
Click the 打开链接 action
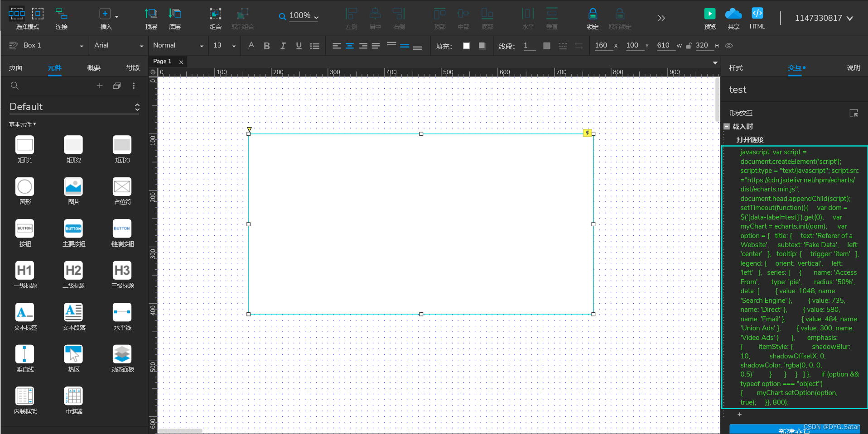[750, 140]
